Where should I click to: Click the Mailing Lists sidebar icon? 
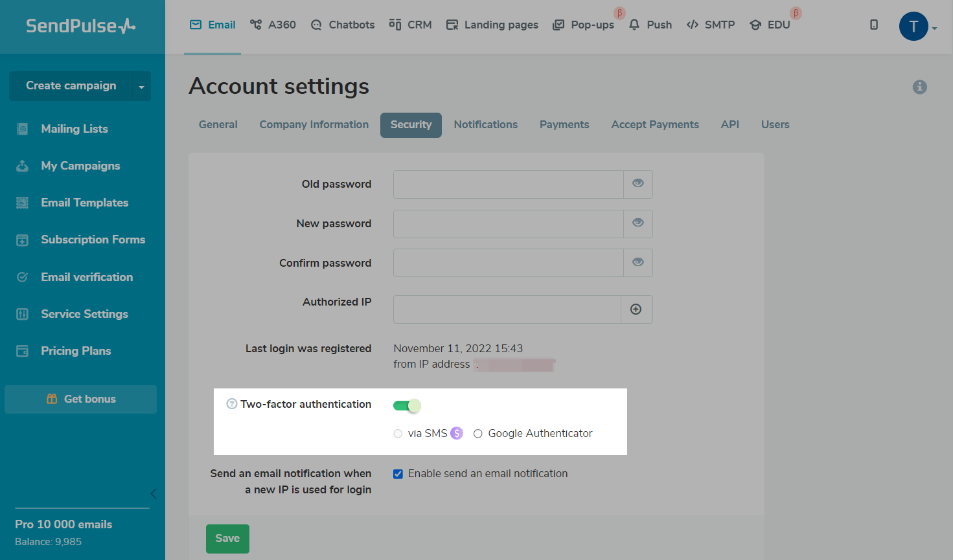pyautogui.click(x=23, y=129)
